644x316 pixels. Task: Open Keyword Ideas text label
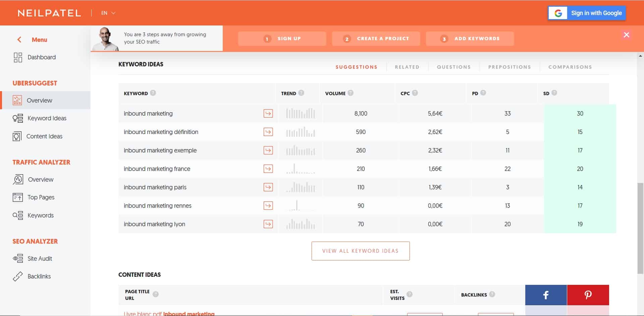(47, 118)
